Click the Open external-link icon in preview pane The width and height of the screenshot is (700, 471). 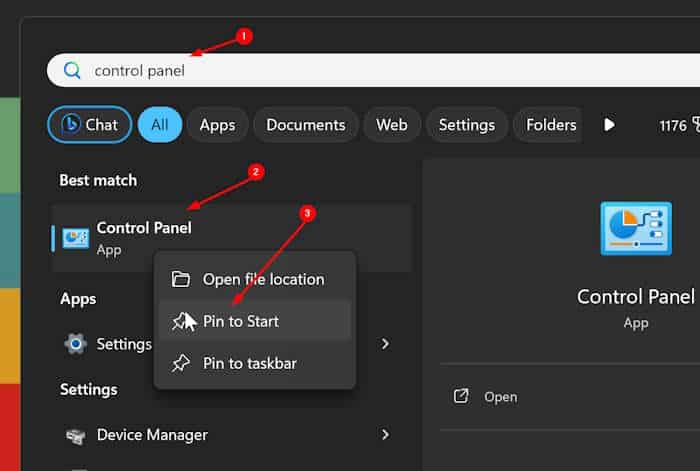[x=461, y=396]
